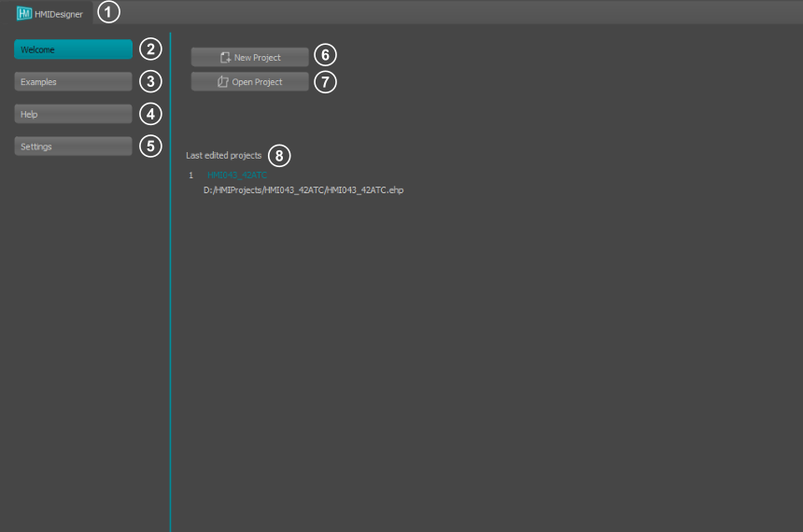The height and width of the screenshot is (532, 803).
Task: Open the Help section
Action: pyautogui.click(x=73, y=114)
